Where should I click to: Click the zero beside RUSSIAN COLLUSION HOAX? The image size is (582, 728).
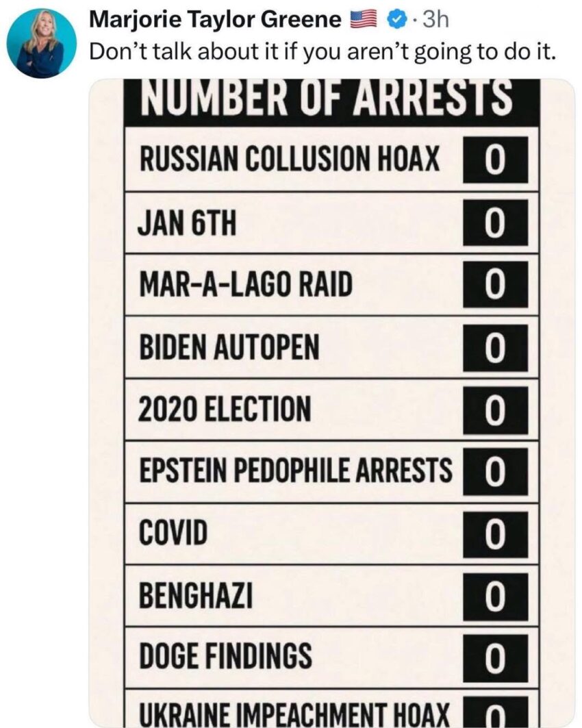click(x=495, y=160)
